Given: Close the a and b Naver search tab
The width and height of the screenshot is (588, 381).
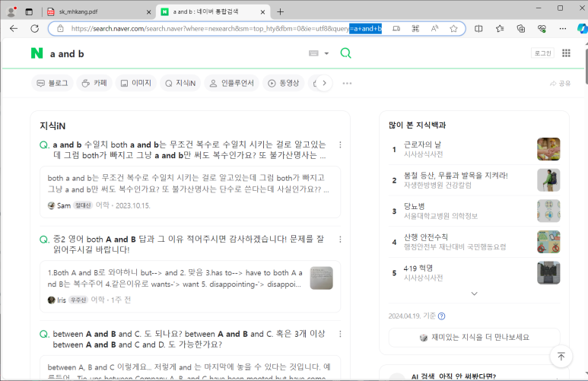Looking at the screenshot, I should tap(262, 12).
